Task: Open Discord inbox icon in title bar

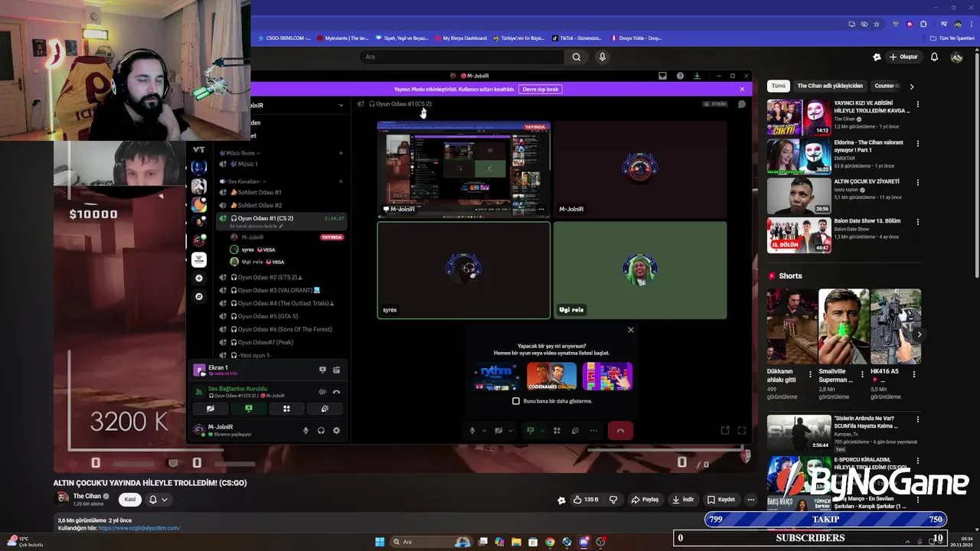Action: (662, 76)
